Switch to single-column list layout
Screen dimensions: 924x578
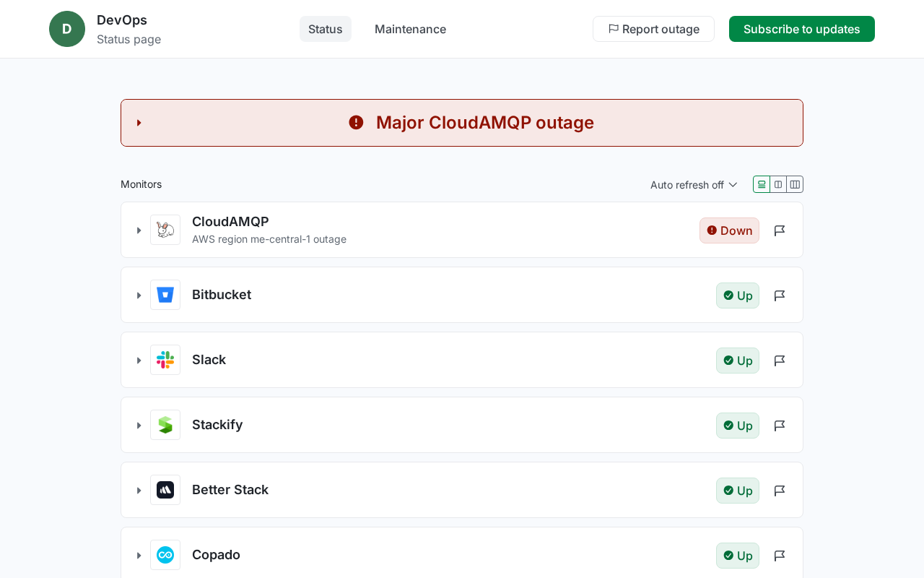tap(762, 184)
